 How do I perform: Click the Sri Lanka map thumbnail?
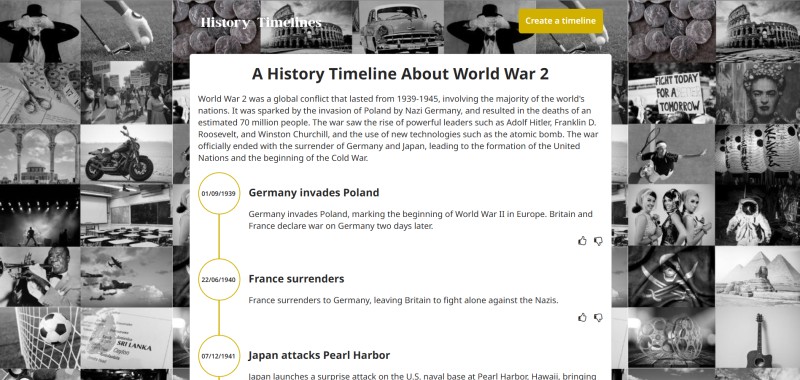[126, 338]
